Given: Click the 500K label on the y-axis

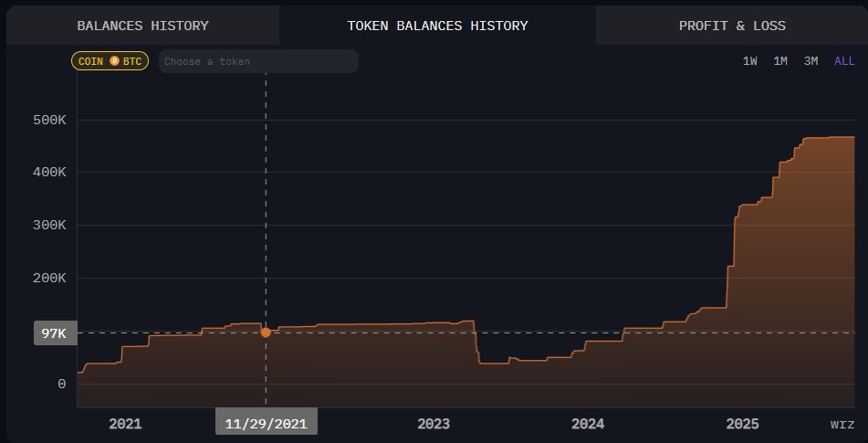Looking at the screenshot, I should (x=49, y=120).
